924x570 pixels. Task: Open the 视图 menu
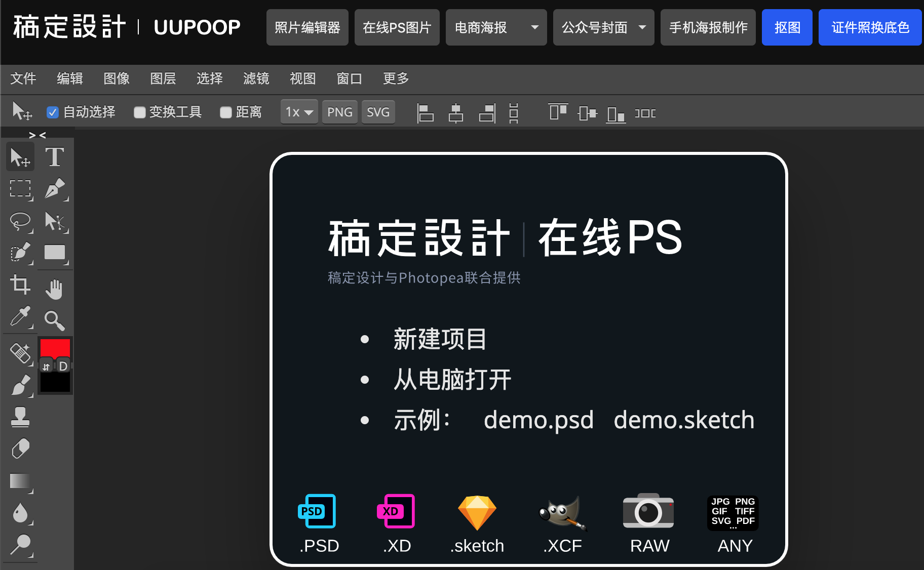click(x=303, y=78)
